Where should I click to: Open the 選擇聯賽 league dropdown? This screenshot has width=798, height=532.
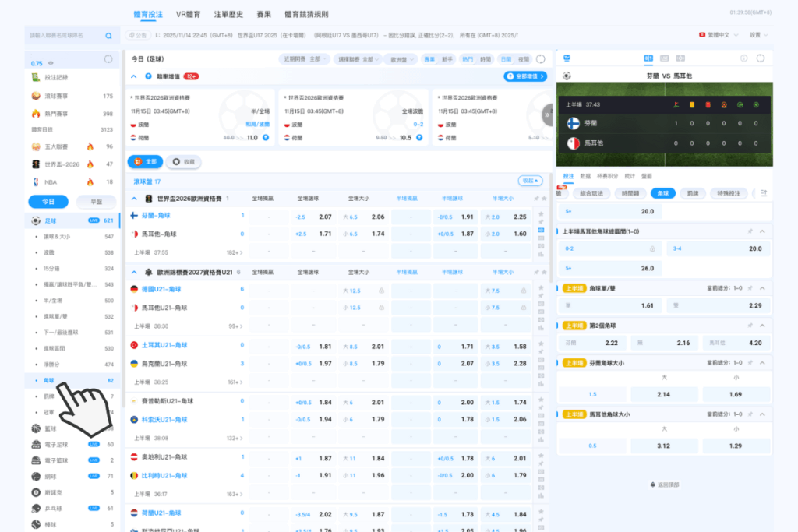[x=358, y=59]
